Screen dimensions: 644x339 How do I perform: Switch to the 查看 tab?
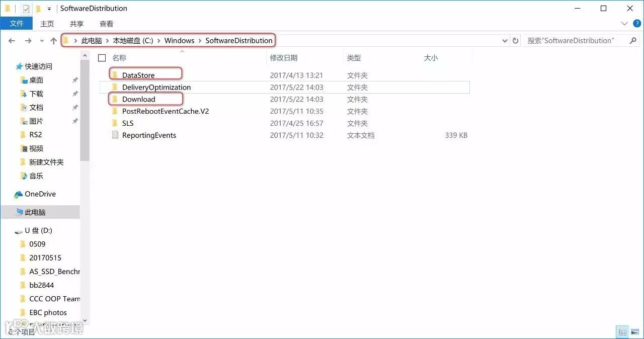point(107,24)
